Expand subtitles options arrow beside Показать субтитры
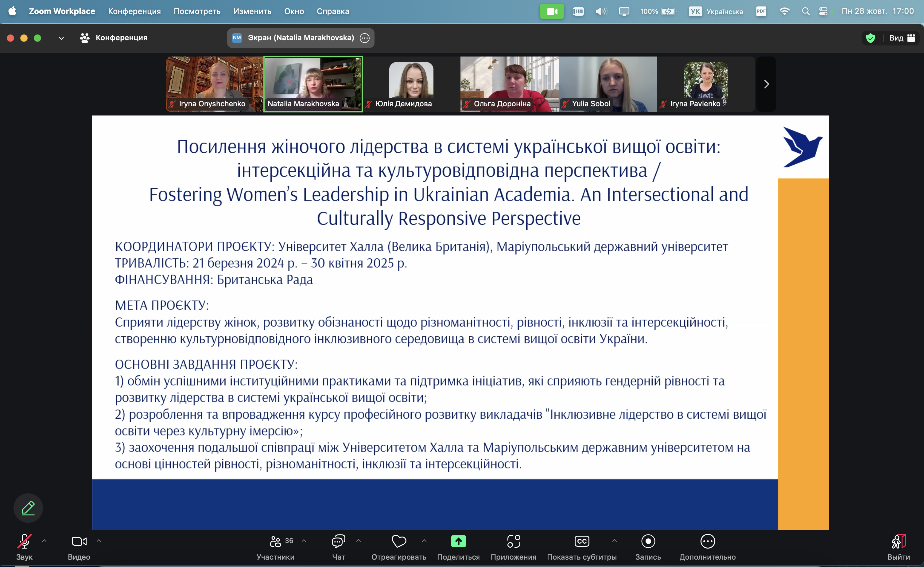Image resolution: width=924 pixels, height=567 pixels. click(x=614, y=541)
